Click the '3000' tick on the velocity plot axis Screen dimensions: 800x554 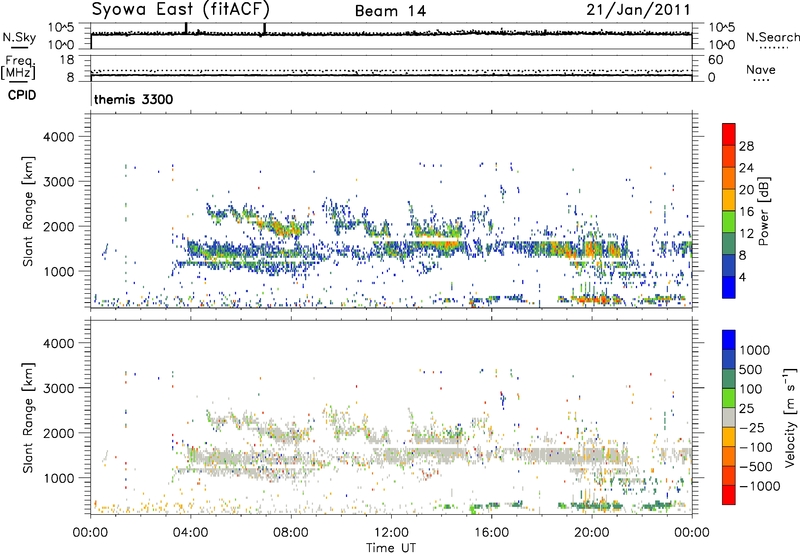click(x=58, y=388)
